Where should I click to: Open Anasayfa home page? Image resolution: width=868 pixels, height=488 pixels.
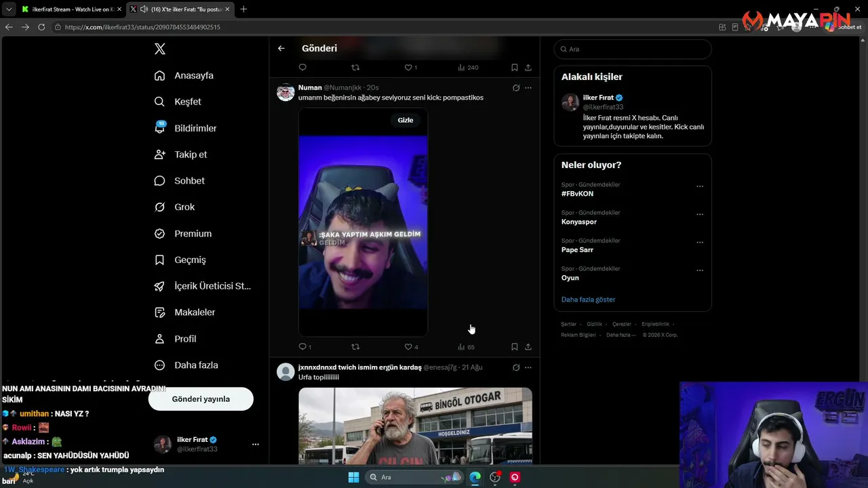[x=184, y=75]
